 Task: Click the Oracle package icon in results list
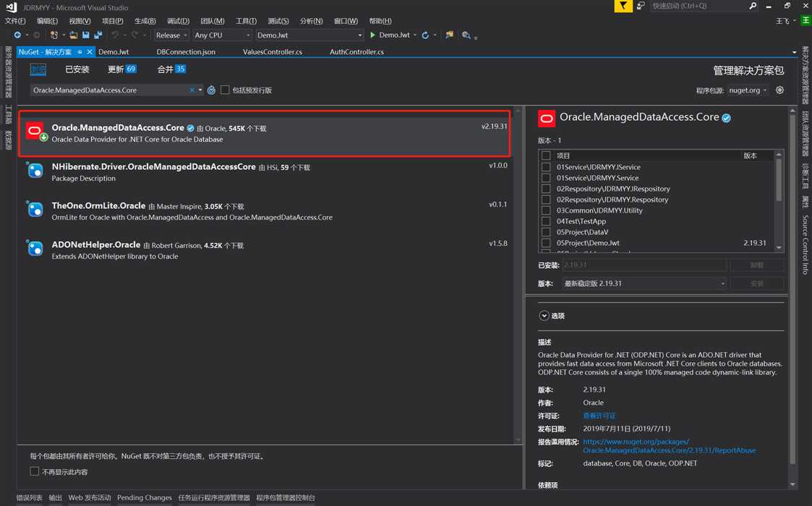36,132
